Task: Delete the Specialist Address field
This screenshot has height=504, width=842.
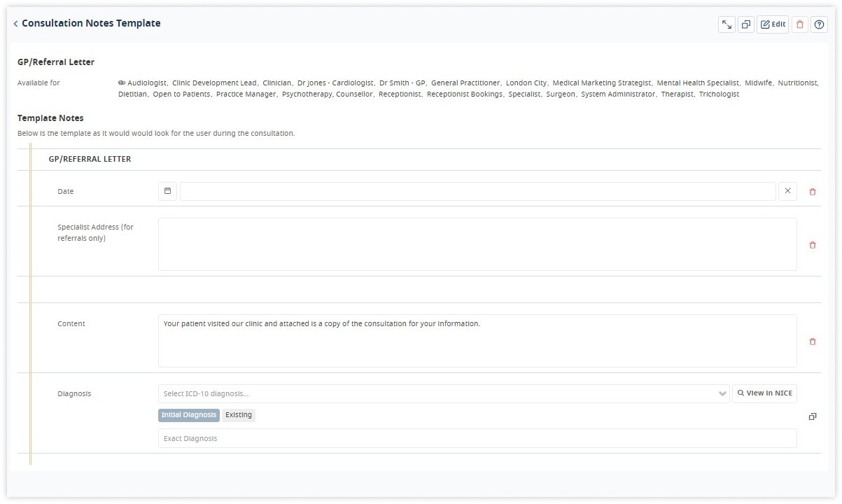Action: coord(812,245)
